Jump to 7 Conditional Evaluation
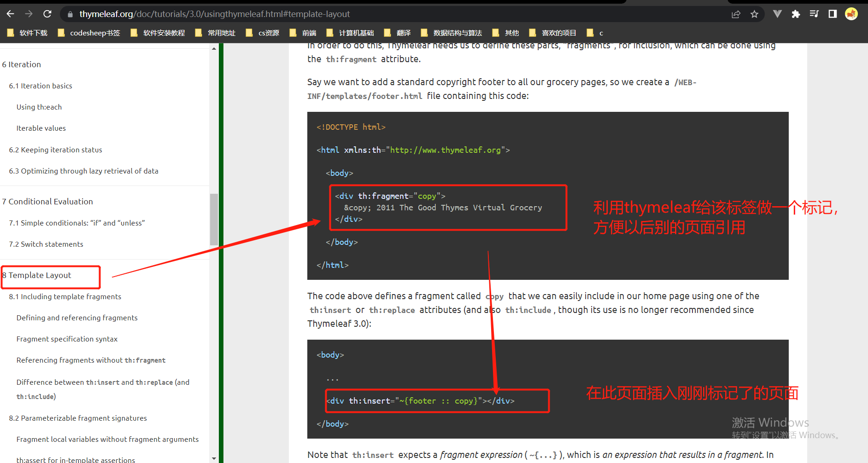 tap(47, 202)
